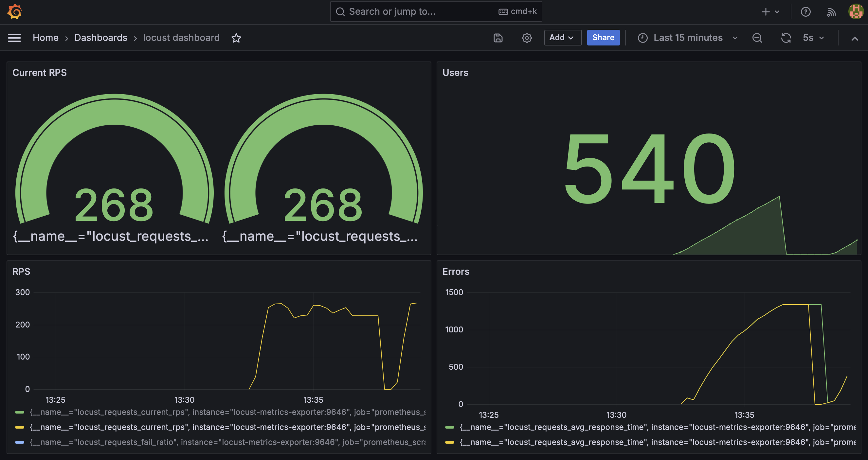Viewport: 868px width, 460px height.
Task: Collapse the top toolbar with chevron
Action: pos(855,38)
